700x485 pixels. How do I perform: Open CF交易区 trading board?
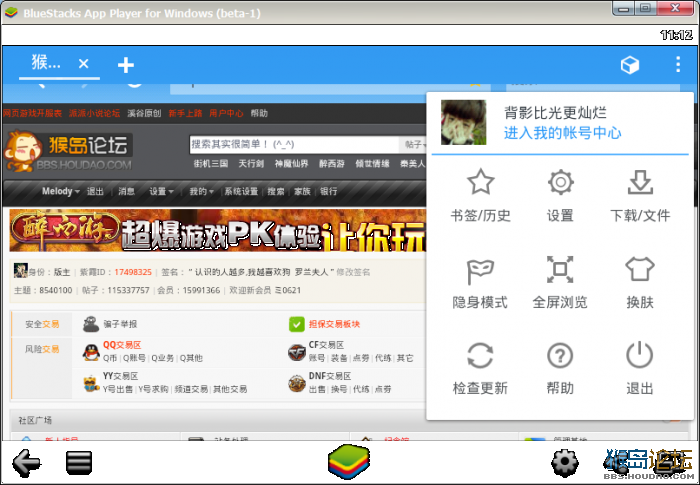[x=326, y=345]
